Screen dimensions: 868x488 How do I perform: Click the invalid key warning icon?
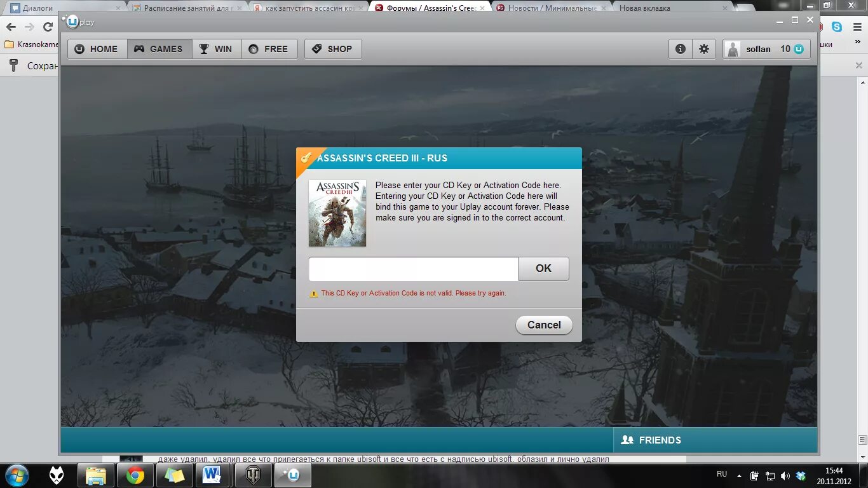pos(313,294)
